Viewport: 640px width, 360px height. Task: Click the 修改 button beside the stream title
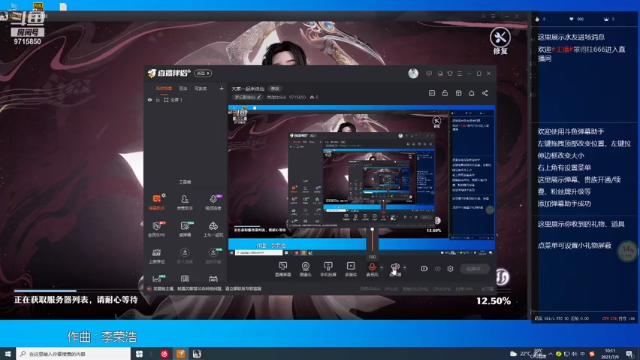[x=275, y=89]
